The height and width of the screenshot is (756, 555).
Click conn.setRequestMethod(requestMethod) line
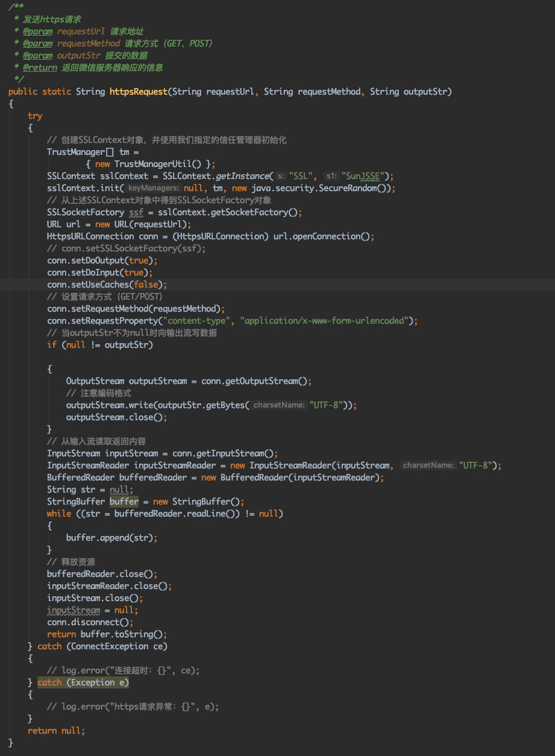(x=136, y=309)
